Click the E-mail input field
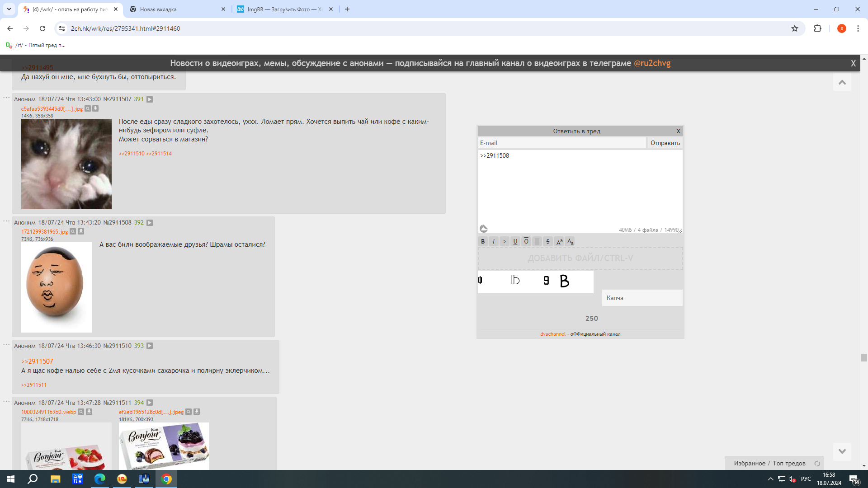Screen dimensions: 868x488 click(x=562, y=143)
